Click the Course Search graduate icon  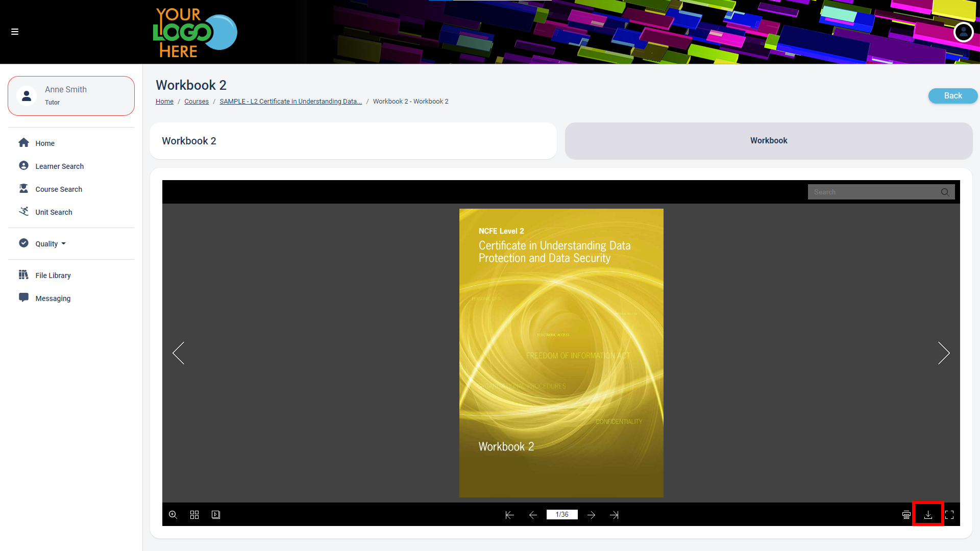(23, 188)
